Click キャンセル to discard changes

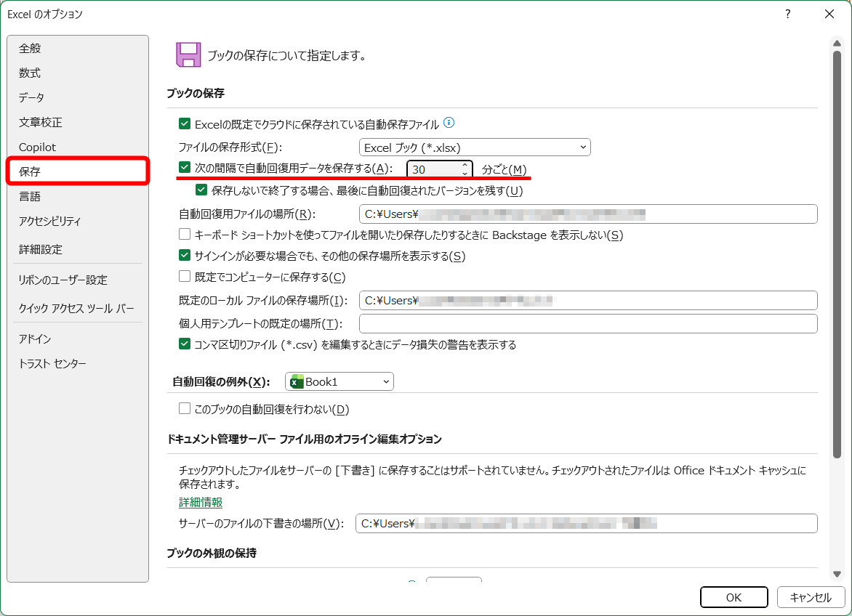click(x=811, y=597)
